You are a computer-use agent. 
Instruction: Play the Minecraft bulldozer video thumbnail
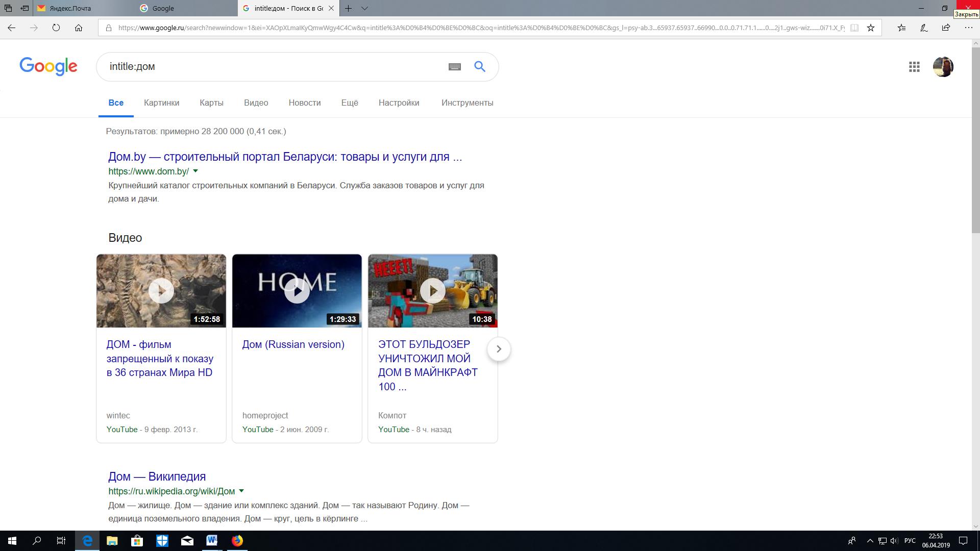(433, 291)
